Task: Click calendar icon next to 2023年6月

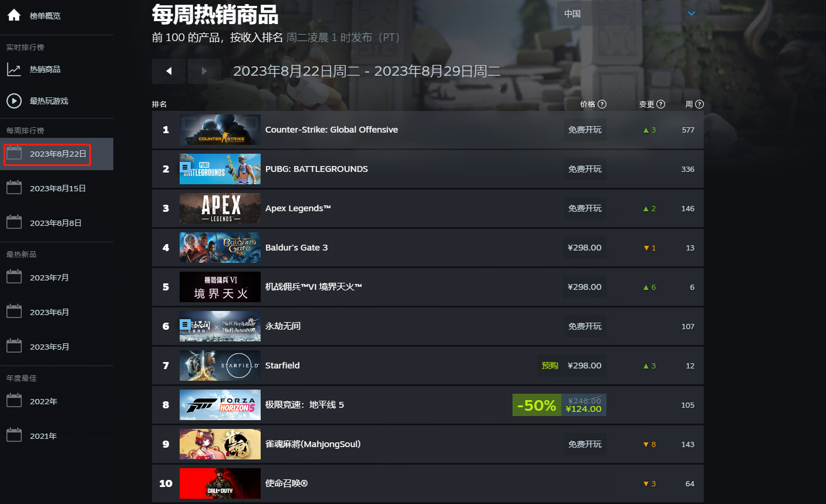Action: [14, 312]
